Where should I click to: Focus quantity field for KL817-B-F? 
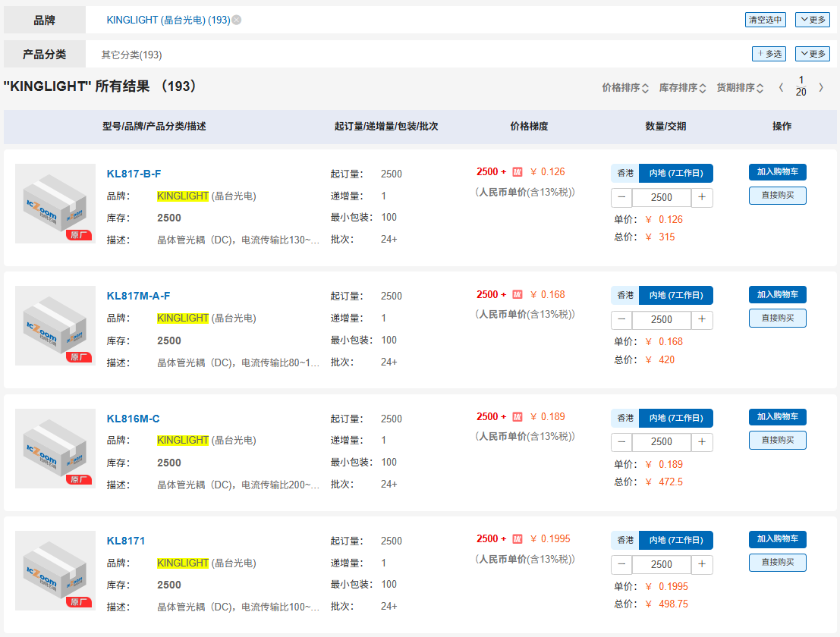coord(662,197)
